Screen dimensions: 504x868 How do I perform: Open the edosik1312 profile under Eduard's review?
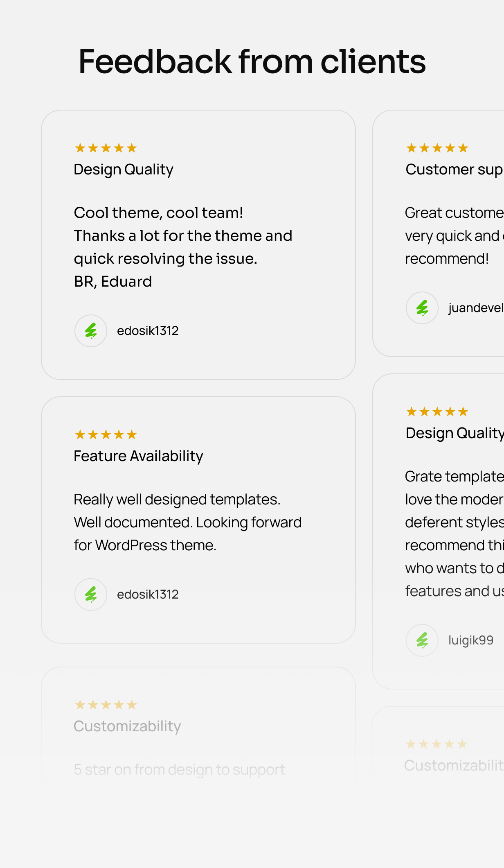148,331
